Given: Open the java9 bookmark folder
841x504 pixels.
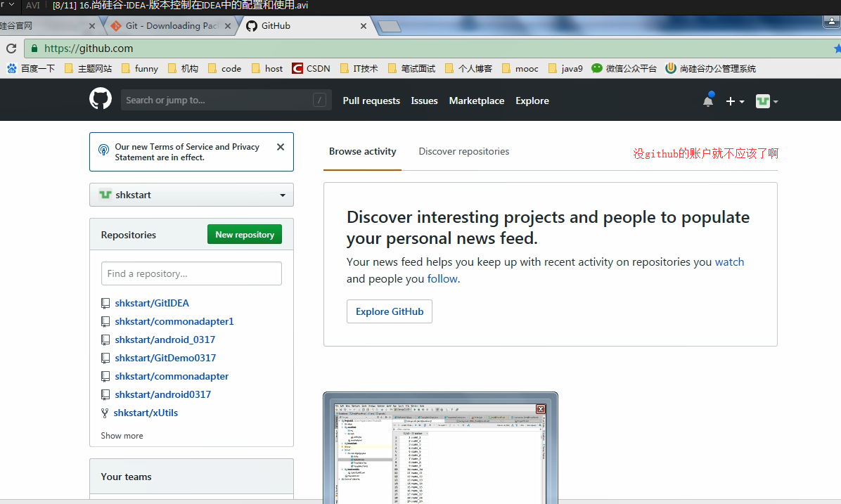Looking at the screenshot, I should 566,69.
